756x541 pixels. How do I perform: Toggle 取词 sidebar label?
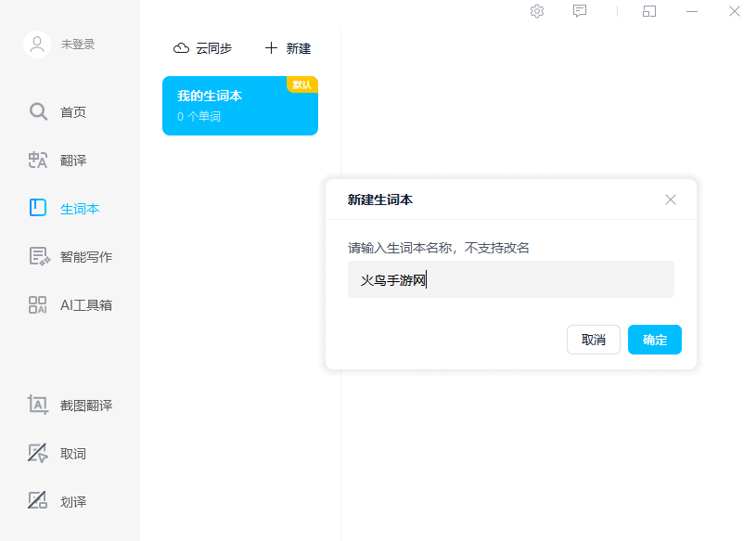tap(73, 454)
